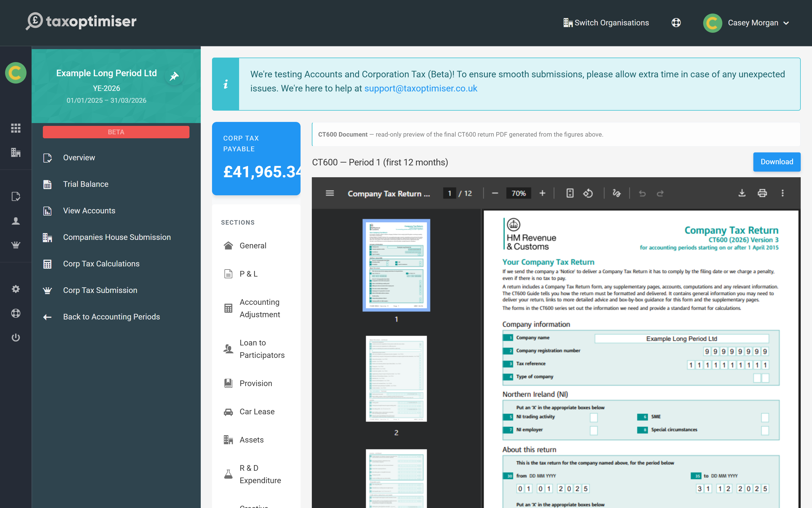Toggle the PDF viewer sidebar menu
Screen dimensions: 812x508
tap(330, 193)
